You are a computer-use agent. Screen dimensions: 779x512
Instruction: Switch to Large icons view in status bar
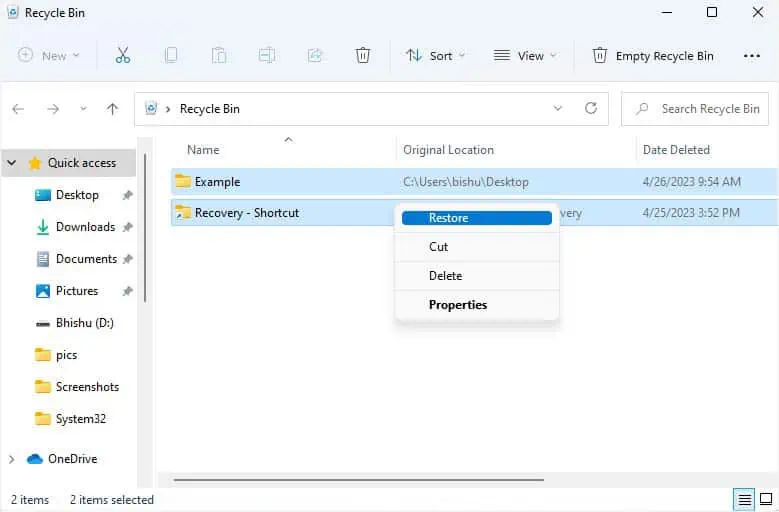pos(766,499)
